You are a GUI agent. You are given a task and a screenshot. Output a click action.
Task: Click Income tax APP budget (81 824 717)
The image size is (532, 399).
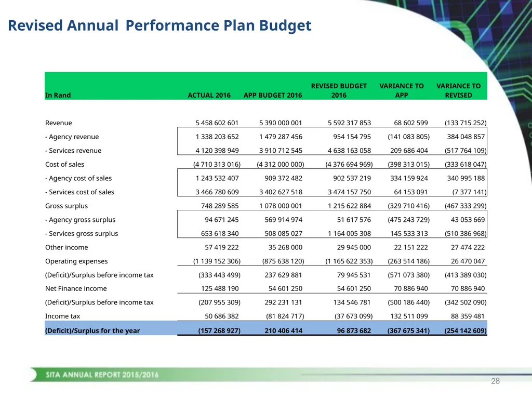pyautogui.click(x=285, y=316)
